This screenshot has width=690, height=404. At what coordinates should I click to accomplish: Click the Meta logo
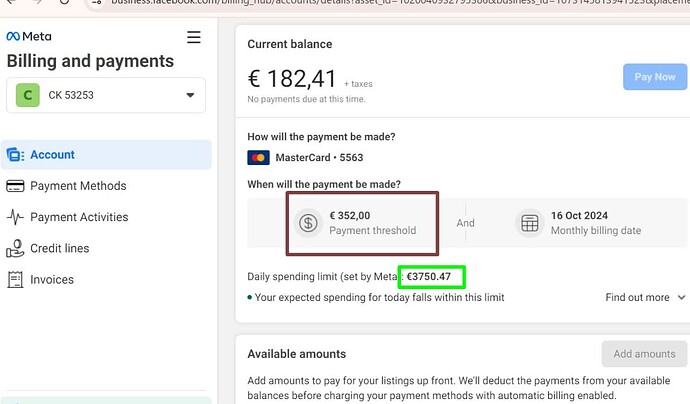pyautogui.click(x=29, y=36)
